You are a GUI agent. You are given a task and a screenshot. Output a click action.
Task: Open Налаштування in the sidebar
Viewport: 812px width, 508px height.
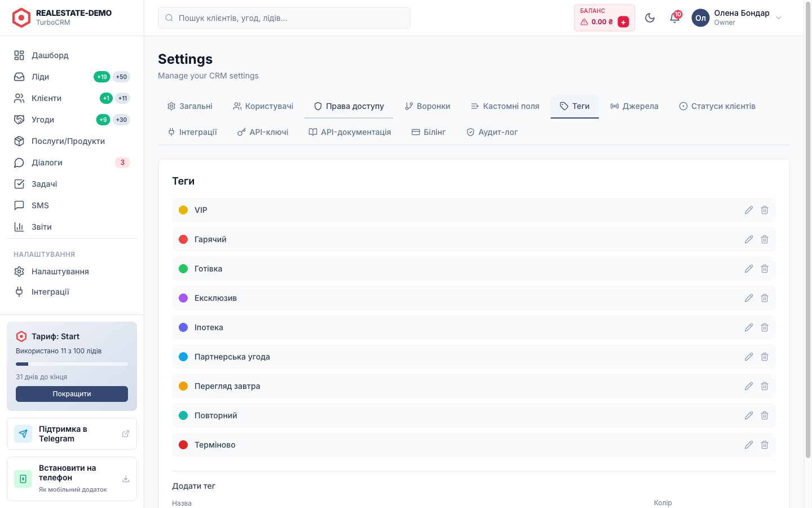(72, 271)
